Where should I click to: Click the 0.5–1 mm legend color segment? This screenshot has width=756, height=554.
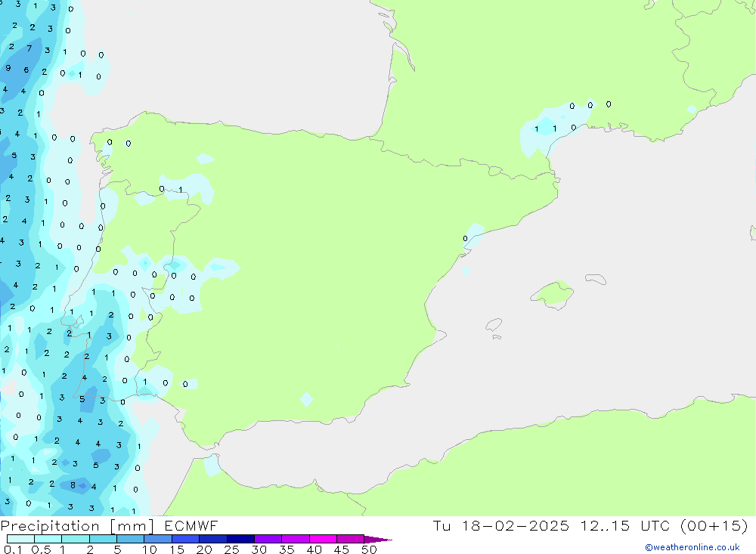point(48,539)
